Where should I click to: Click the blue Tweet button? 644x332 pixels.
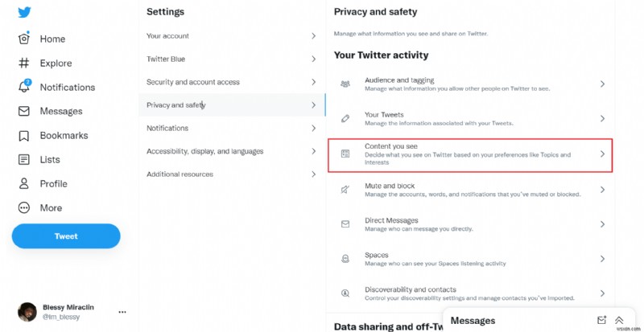(66, 236)
